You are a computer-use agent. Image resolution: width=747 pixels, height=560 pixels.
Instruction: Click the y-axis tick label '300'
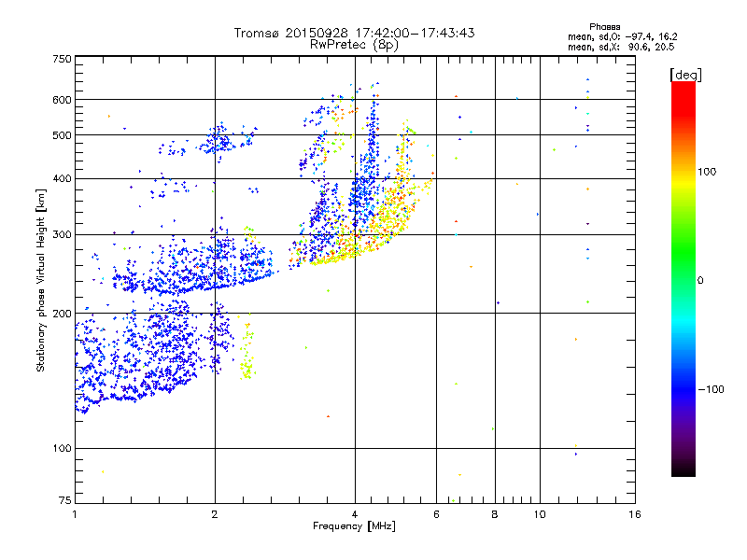[x=62, y=235]
